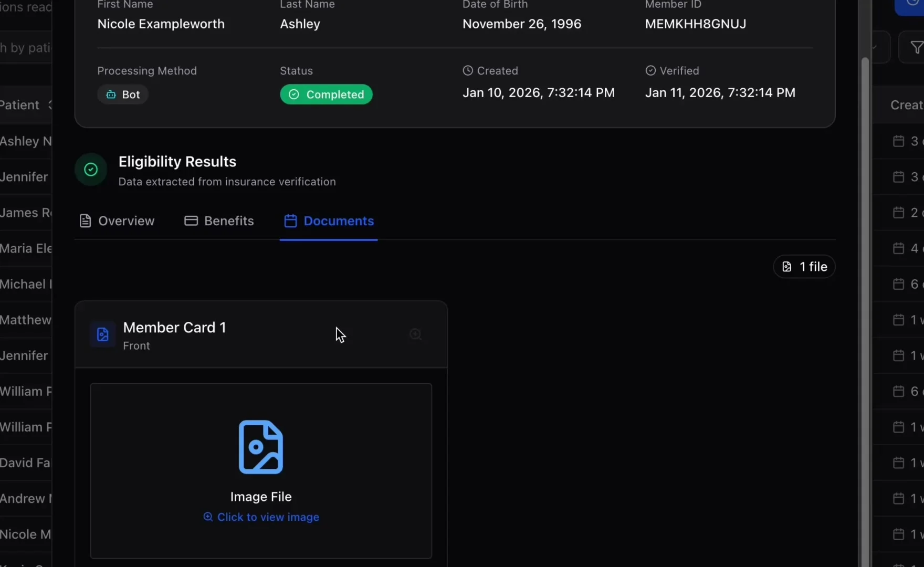Switch to the Benefits tab
Image resolution: width=924 pixels, height=567 pixels.
point(219,221)
